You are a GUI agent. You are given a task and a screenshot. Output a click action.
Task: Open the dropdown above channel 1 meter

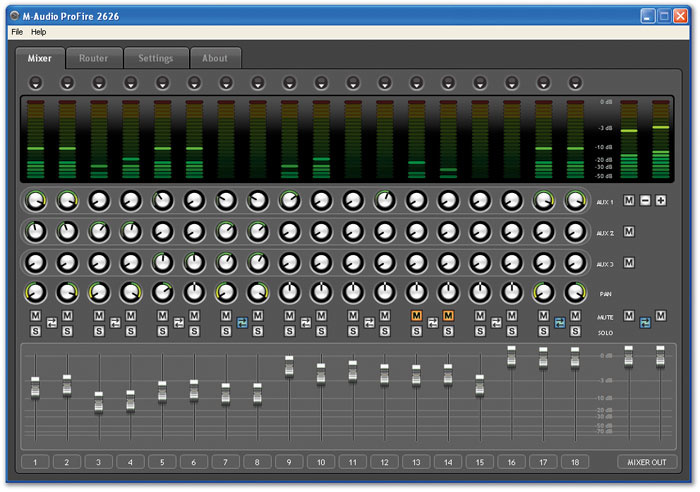[36, 82]
